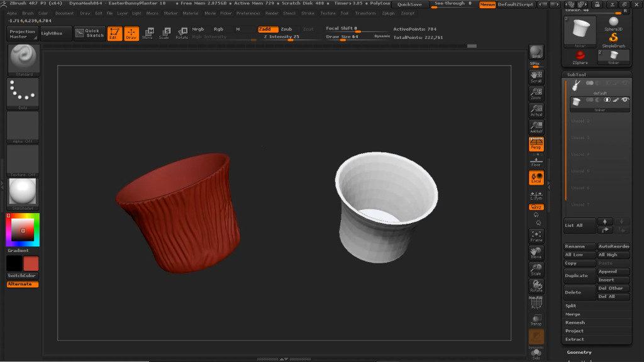Toggle Local transformations
Viewport: 644px width, 362px height.
pos(536,178)
